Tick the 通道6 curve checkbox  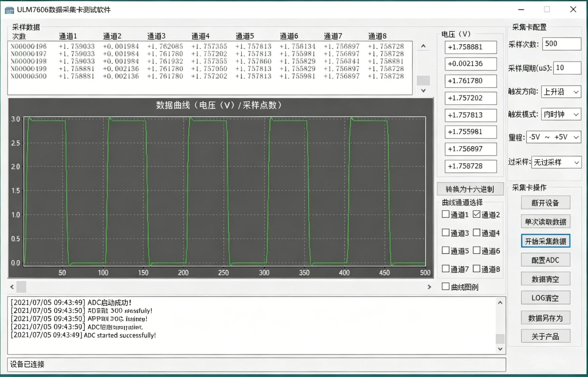coord(476,250)
